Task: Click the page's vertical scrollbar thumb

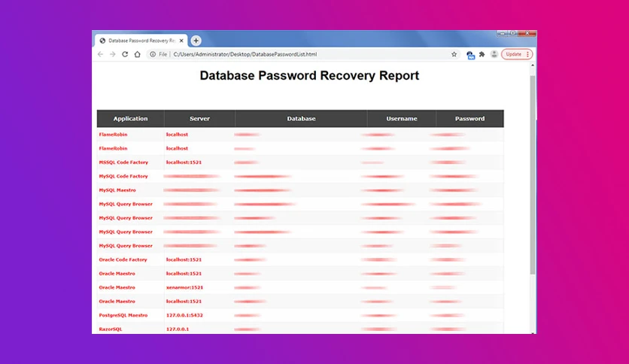Action: click(x=533, y=174)
